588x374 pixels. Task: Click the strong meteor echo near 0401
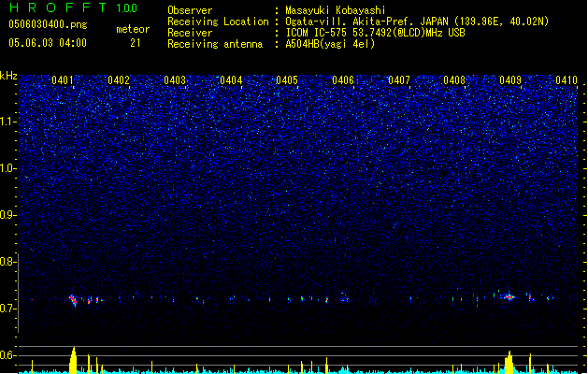[73, 300]
